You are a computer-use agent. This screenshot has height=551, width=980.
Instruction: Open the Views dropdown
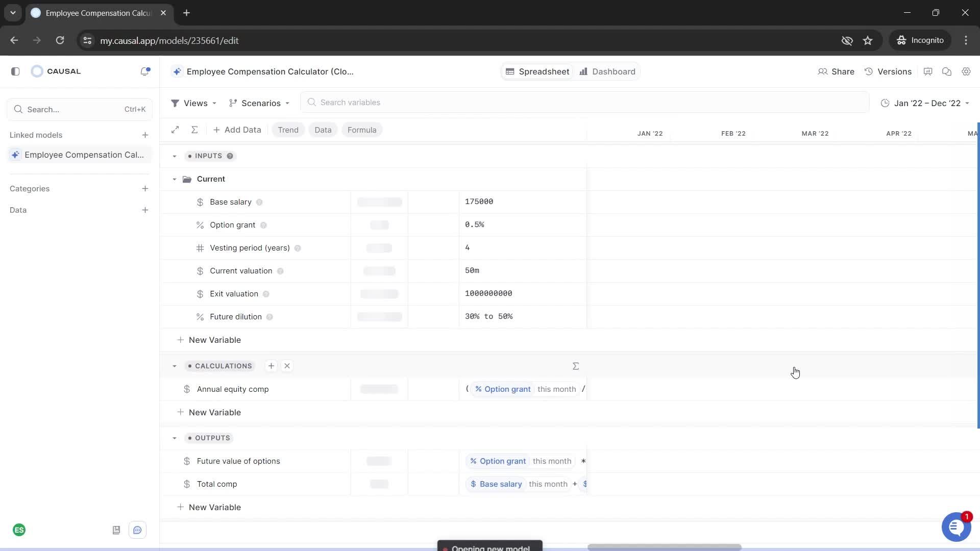[194, 103]
